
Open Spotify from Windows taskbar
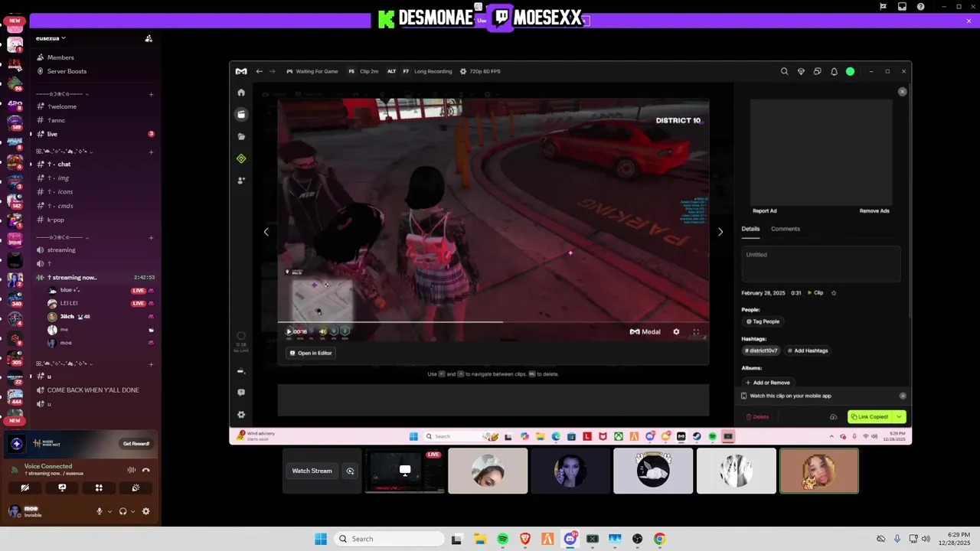click(503, 539)
